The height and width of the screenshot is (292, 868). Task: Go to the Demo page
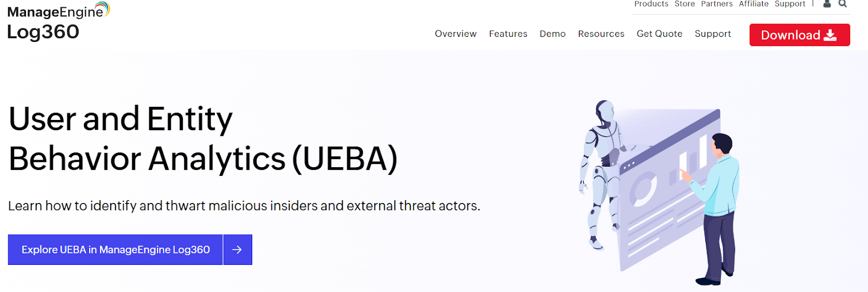pyautogui.click(x=552, y=34)
